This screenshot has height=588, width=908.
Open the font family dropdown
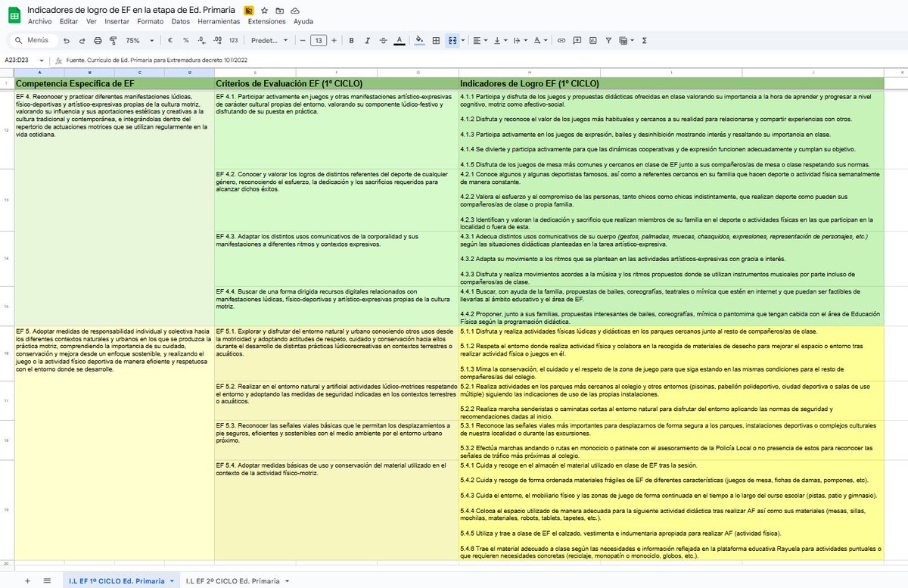269,40
